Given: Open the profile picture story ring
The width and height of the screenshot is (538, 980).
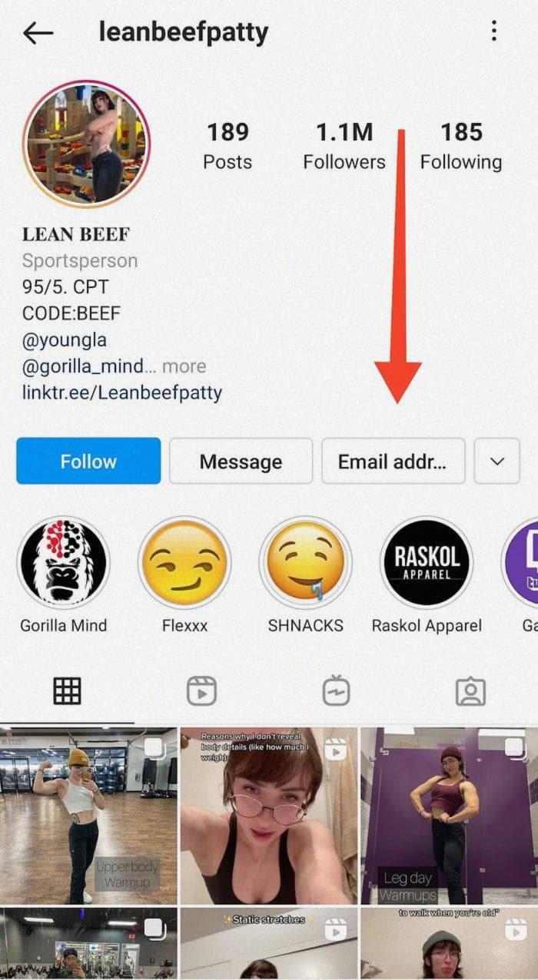Looking at the screenshot, I should point(86,144).
